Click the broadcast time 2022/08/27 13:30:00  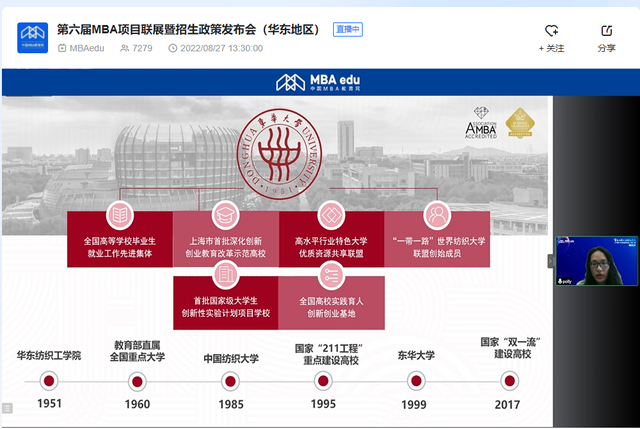tap(222, 48)
